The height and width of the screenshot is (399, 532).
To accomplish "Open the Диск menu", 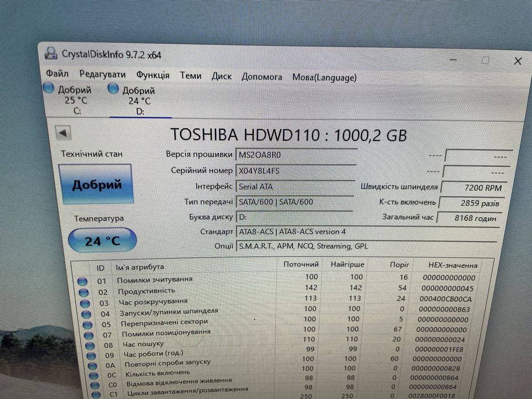I will click(x=222, y=76).
